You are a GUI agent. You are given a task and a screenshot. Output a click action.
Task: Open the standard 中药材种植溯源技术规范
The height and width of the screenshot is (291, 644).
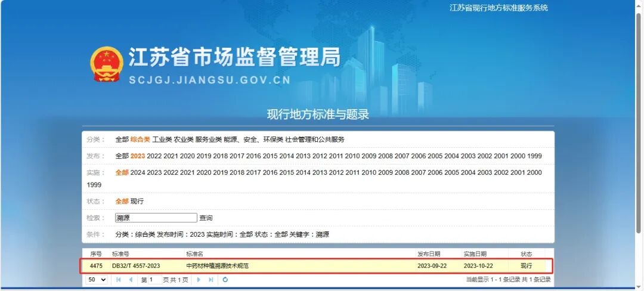[x=217, y=266]
